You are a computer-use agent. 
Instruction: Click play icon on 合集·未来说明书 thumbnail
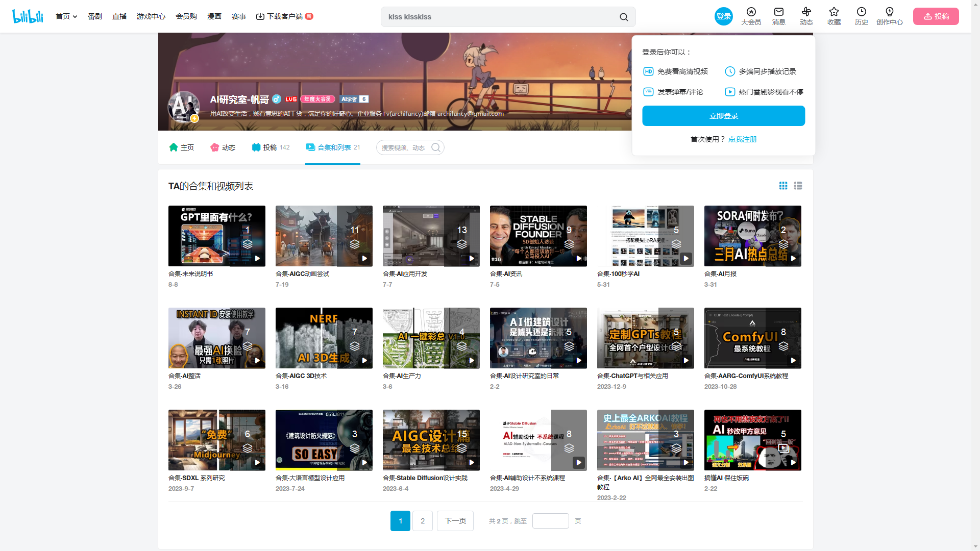click(x=257, y=259)
